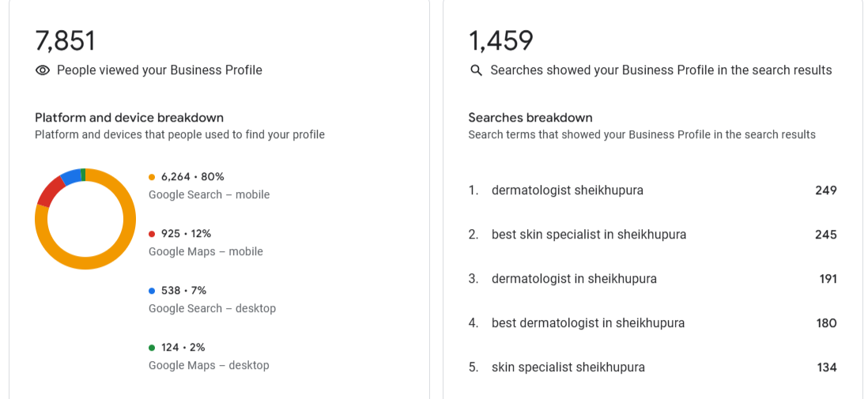Click the orange Google Search mobile legend dot
The width and height of the screenshot is (868, 399).
click(152, 177)
